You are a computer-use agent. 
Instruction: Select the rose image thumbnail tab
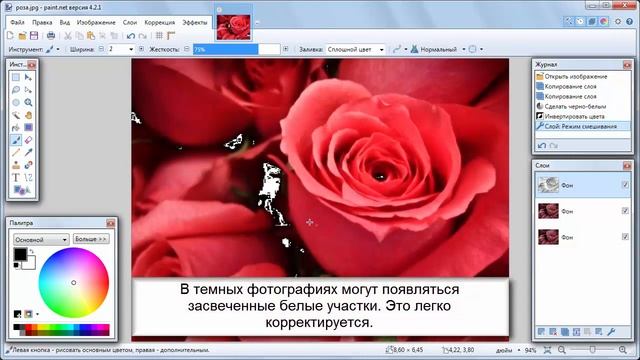pos(233,27)
